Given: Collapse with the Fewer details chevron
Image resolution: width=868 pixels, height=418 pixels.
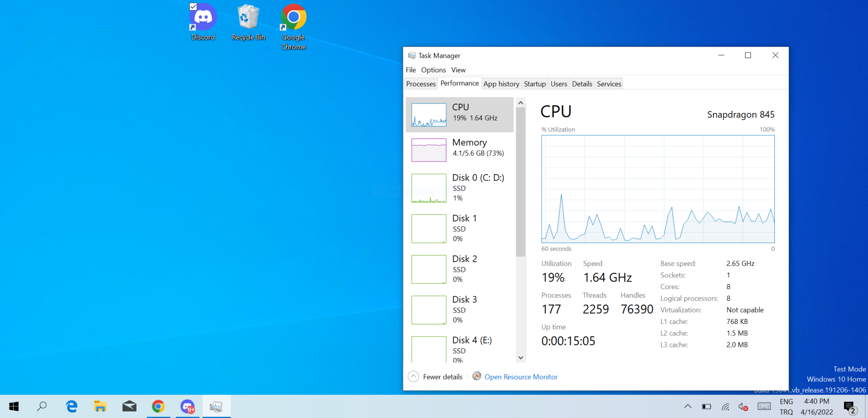Looking at the screenshot, I should point(413,377).
